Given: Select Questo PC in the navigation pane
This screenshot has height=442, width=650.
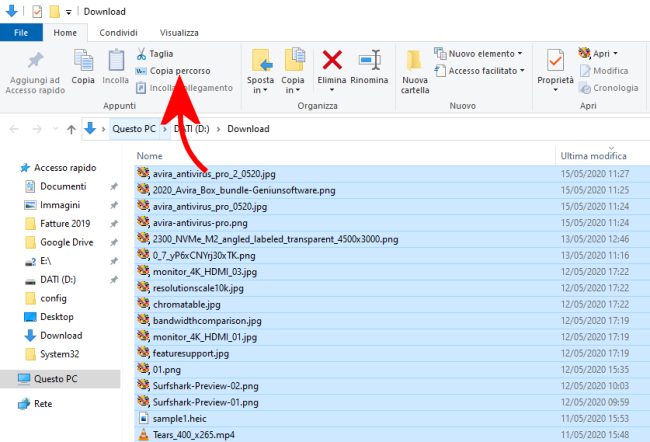Looking at the screenshot, I should pyautogui.click(x=60, y=379).
